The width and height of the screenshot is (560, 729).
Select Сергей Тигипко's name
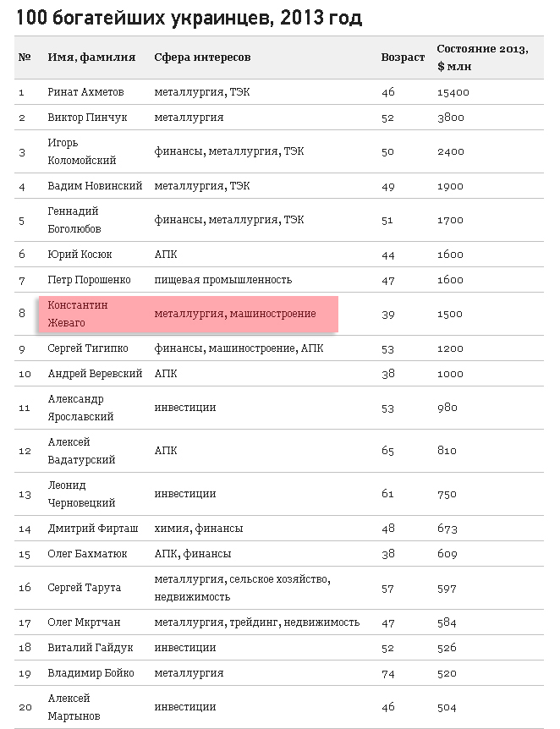click(x=91, y=348)
